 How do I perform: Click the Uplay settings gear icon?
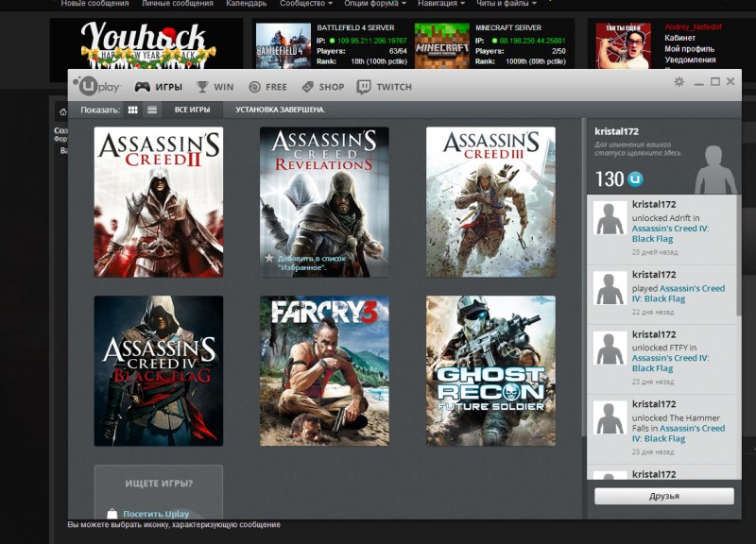pos(679,82)
